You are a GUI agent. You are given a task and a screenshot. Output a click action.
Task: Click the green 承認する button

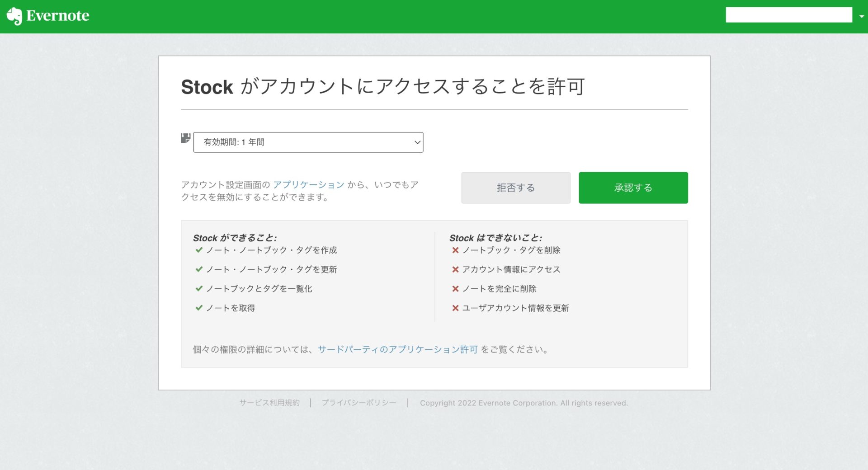tap(633, 188)
